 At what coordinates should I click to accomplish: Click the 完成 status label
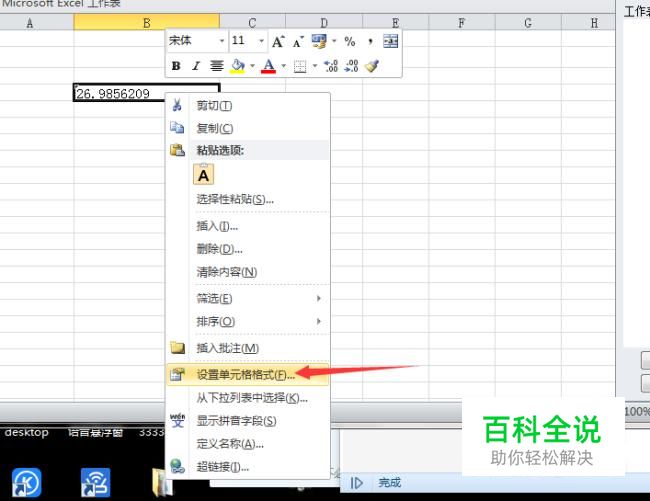pyautogui.click(x=390, y=482)
